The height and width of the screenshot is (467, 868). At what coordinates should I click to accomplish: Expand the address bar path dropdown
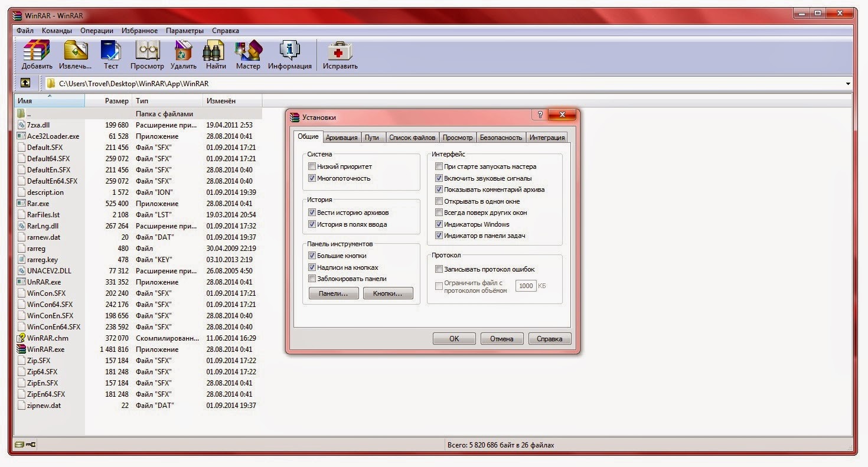coord(848,84)
